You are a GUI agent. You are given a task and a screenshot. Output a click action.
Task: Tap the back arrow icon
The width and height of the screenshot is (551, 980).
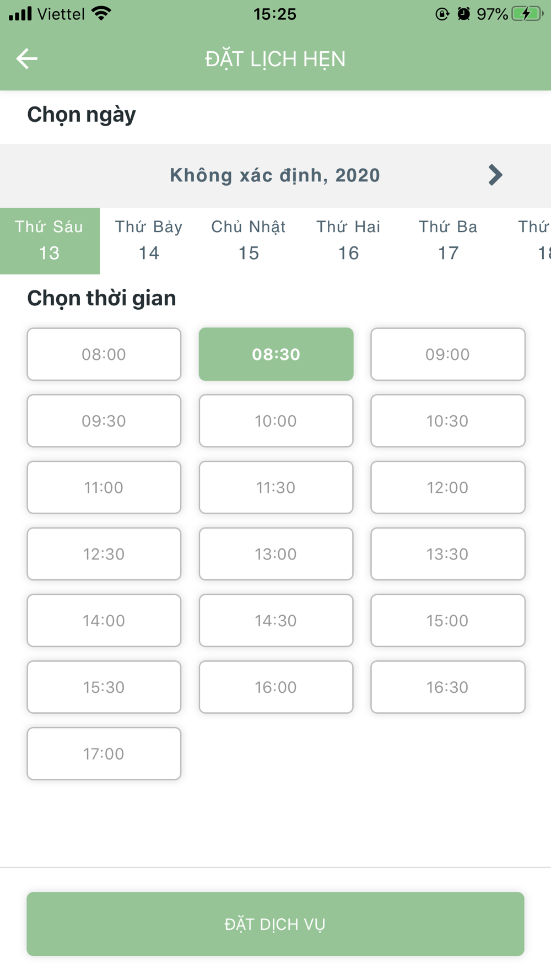pyautogui.click(x=26, y=58)
